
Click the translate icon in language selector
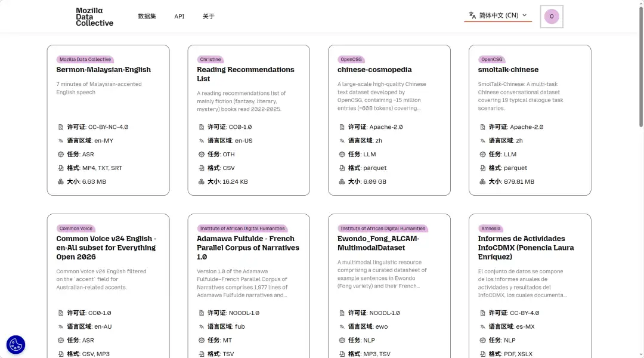coord(472,15)
